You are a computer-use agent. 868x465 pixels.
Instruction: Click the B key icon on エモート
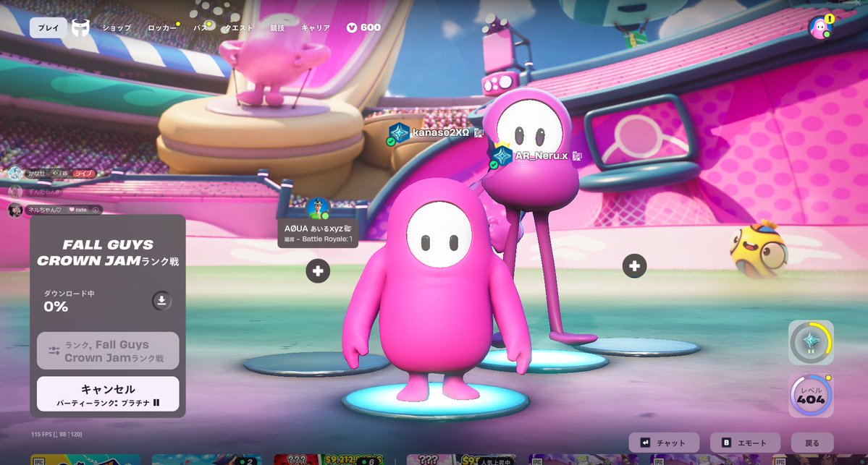pyautogui.click(x=726, y=443)
